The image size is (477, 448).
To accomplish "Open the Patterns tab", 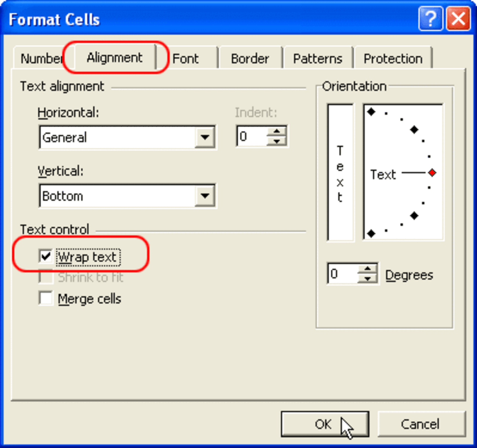I will pos(317,59).
